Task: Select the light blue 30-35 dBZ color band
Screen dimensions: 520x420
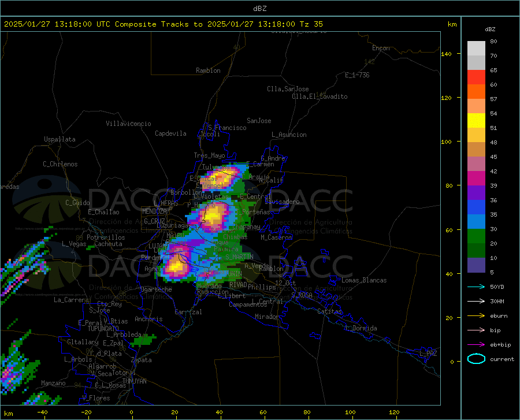Action: point(476,222)
